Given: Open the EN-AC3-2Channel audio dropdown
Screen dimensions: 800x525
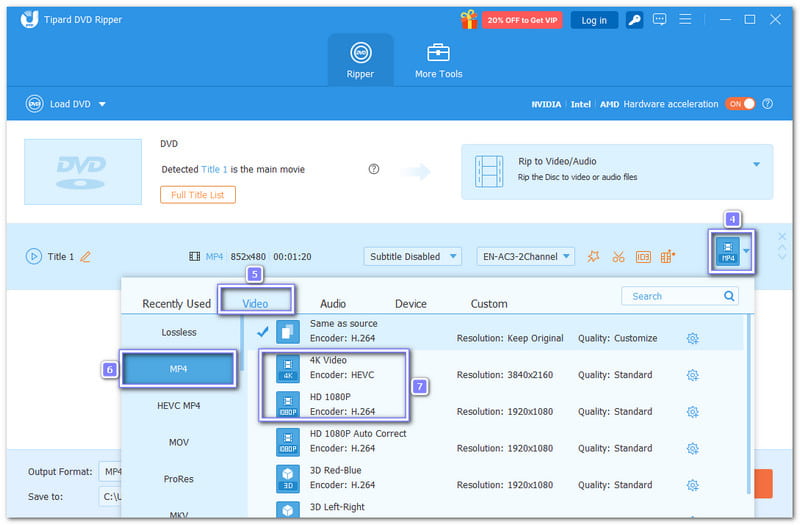Looking at the screenshot, I should 525,257.
